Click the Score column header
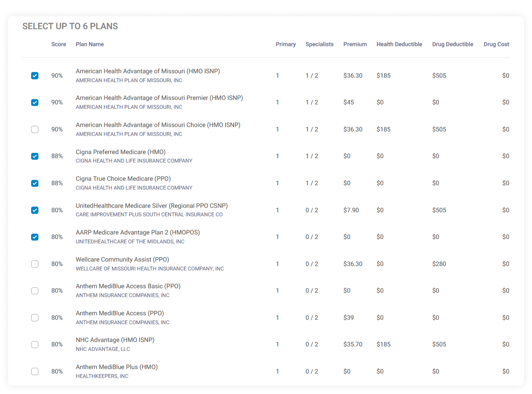This screenshot has width=532, height=394. (x=59, y=44)
